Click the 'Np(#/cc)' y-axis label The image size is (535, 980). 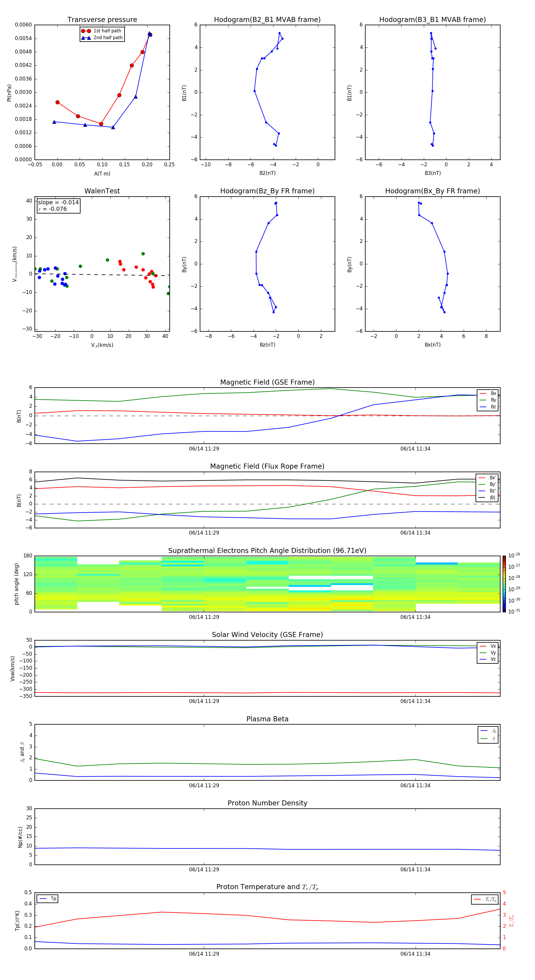[x=20, y=837]
